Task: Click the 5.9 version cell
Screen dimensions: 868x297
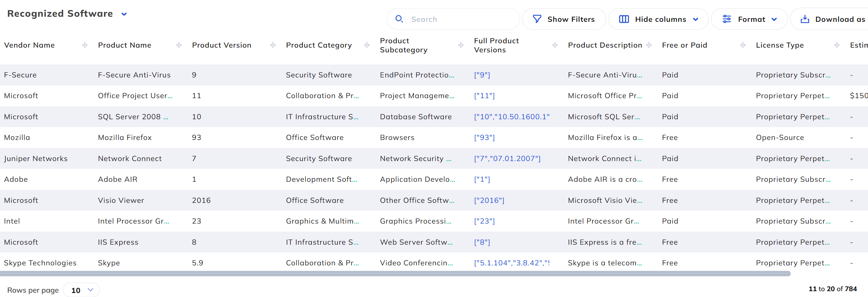Action: [x=197, y=263]
